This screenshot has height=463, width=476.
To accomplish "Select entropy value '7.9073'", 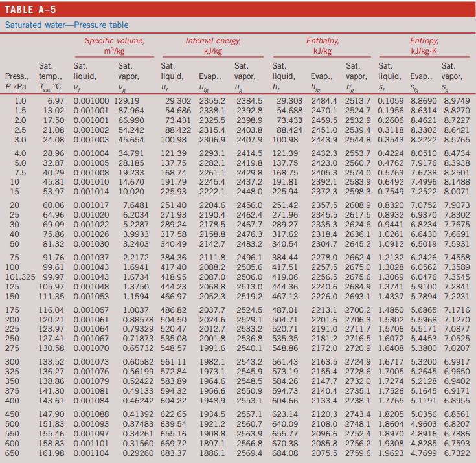I will pyautogui.click(x=457, y=205).
